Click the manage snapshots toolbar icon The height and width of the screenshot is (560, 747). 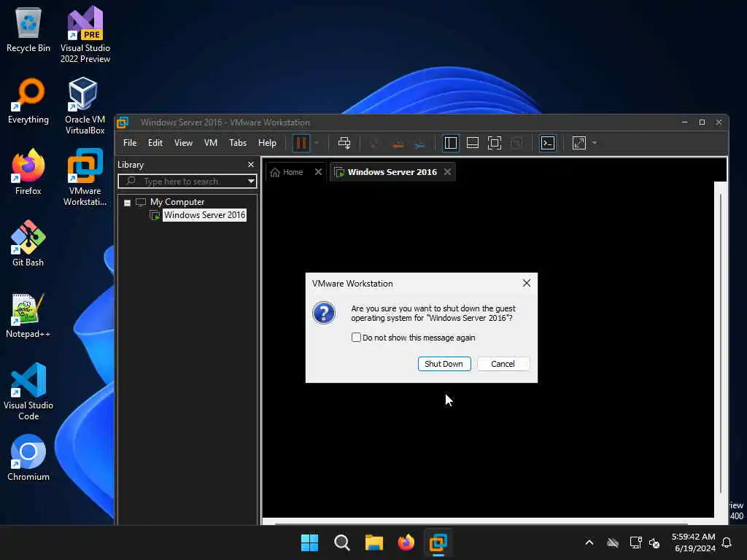[419, 143]
